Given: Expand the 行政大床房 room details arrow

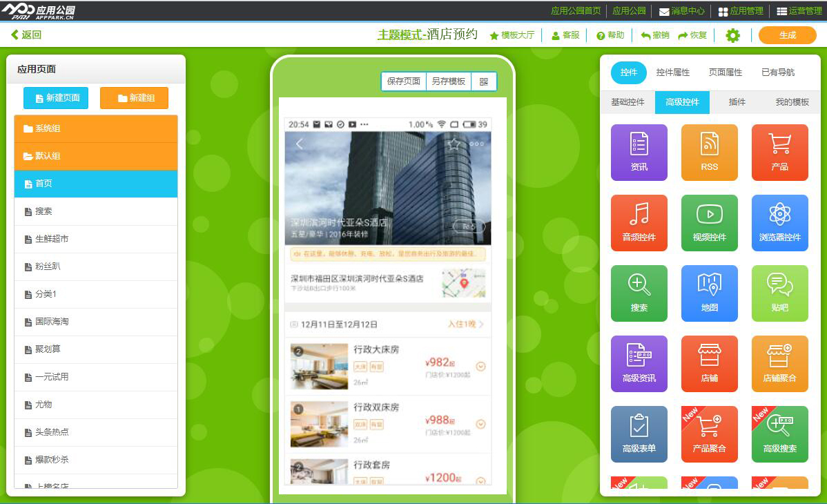Looking at the screenshot, I should (481, 367).
